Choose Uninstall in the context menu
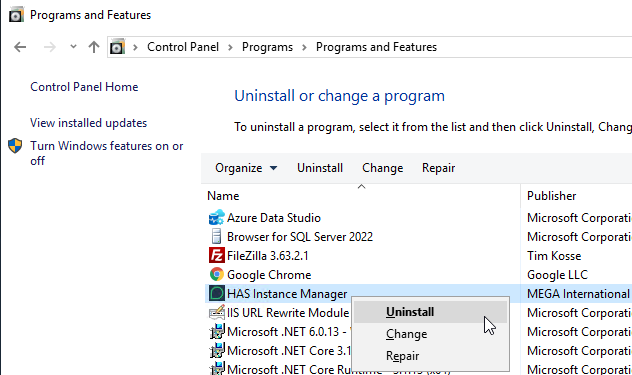Viewport: 632px width, 375px height. coord(430,312)
